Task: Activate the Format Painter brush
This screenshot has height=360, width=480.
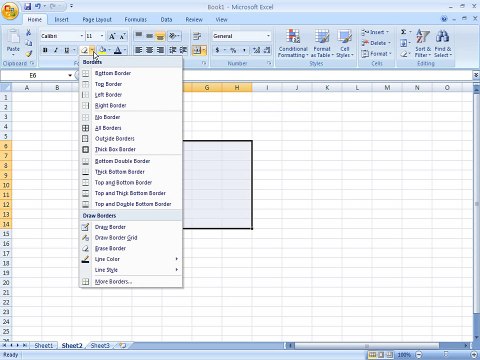Action: (29, 53)
